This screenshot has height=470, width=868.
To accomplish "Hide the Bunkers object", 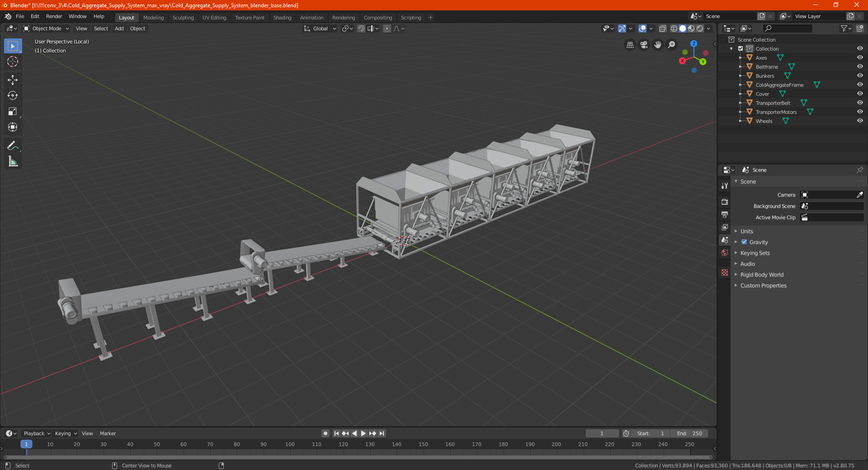I will pyautogui.click(x=860, y=76).
